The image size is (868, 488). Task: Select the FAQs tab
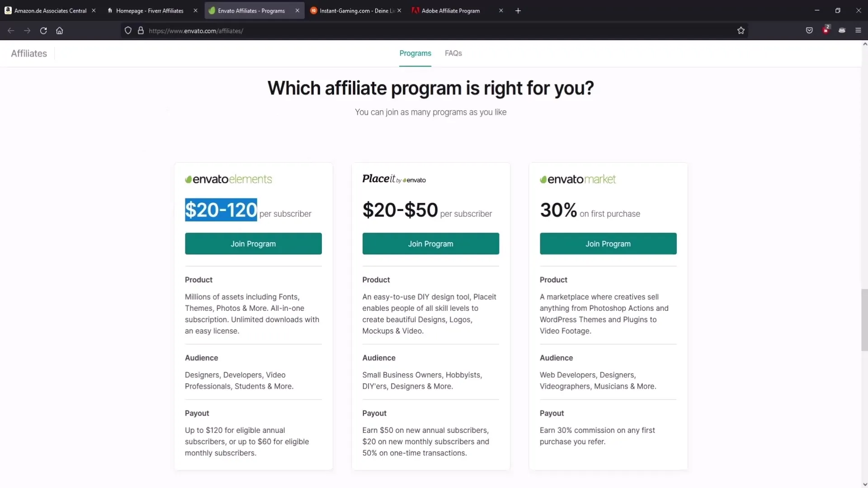click(454, 53)
